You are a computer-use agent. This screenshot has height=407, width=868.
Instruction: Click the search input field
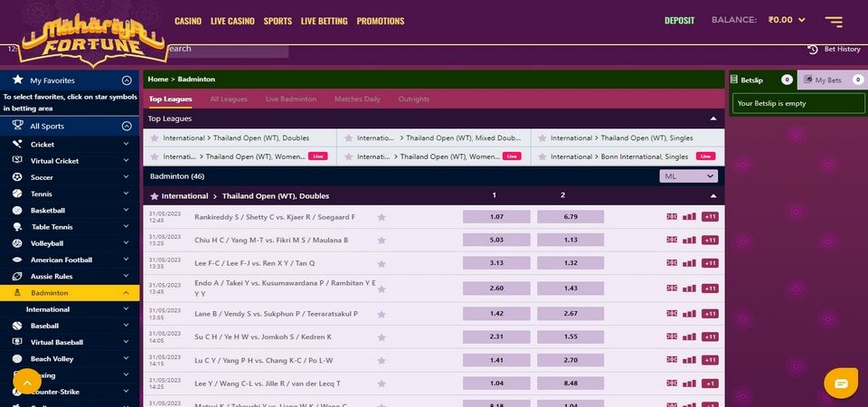click(228, 49)
